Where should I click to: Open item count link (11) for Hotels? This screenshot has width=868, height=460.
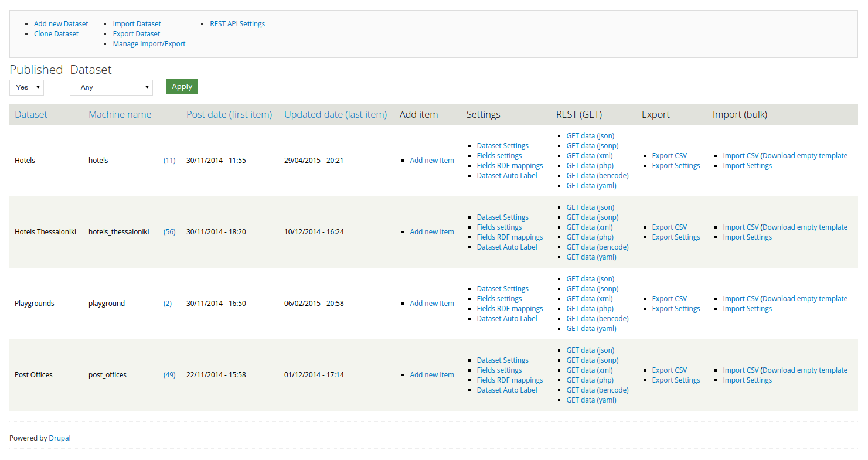coord(169,160)
